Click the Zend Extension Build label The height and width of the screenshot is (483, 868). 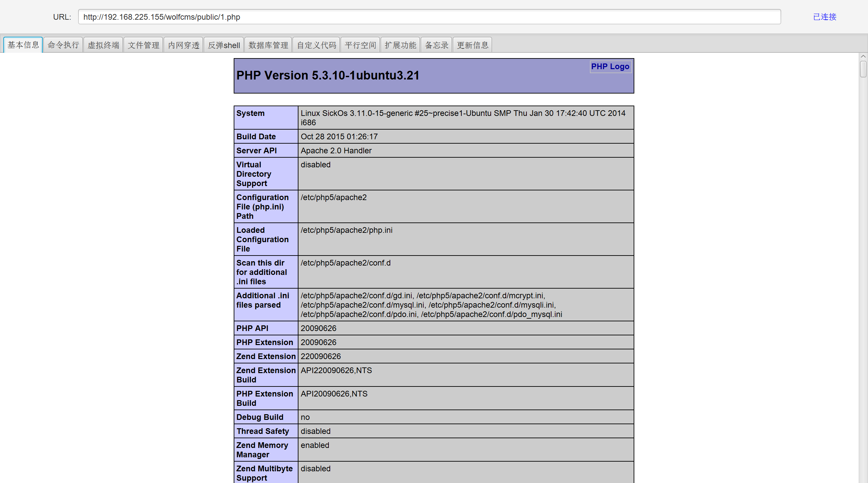click(x=266, y=375)
